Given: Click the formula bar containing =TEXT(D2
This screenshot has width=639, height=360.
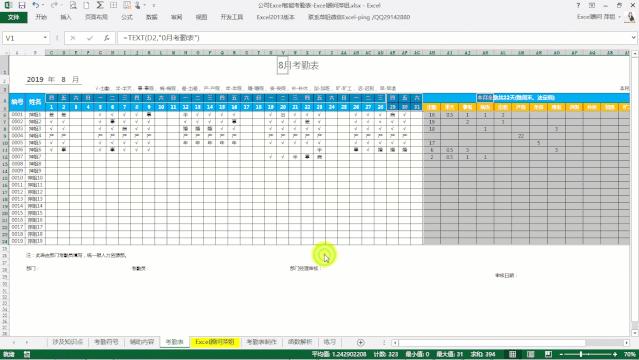Looking at the screenshot, I should point(373,38).
